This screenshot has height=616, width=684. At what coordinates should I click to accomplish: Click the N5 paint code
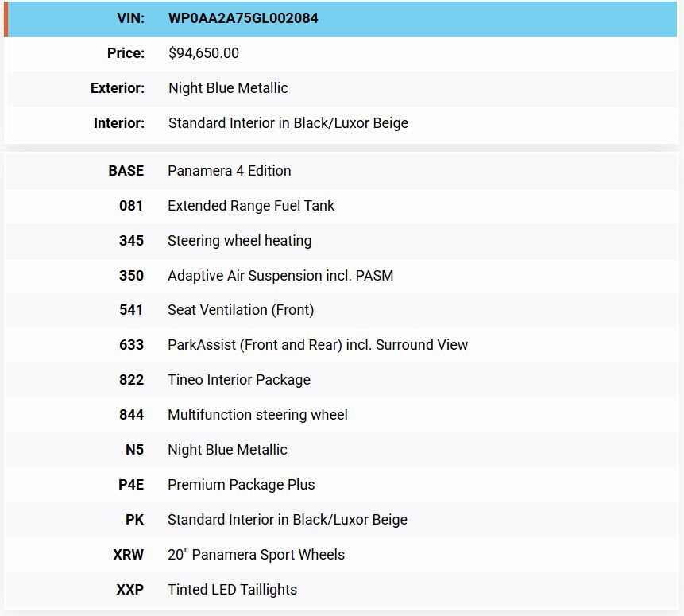point(134,450)
